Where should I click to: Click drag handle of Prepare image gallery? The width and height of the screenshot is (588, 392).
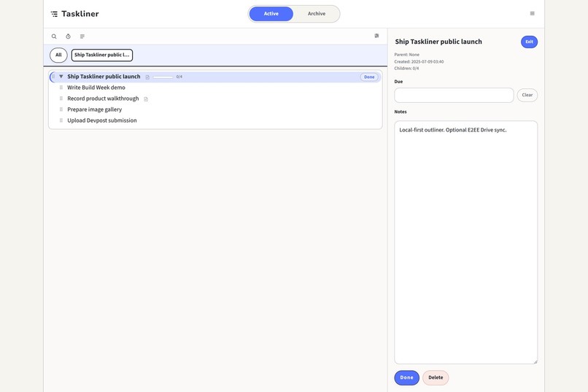tap(61, 109)
